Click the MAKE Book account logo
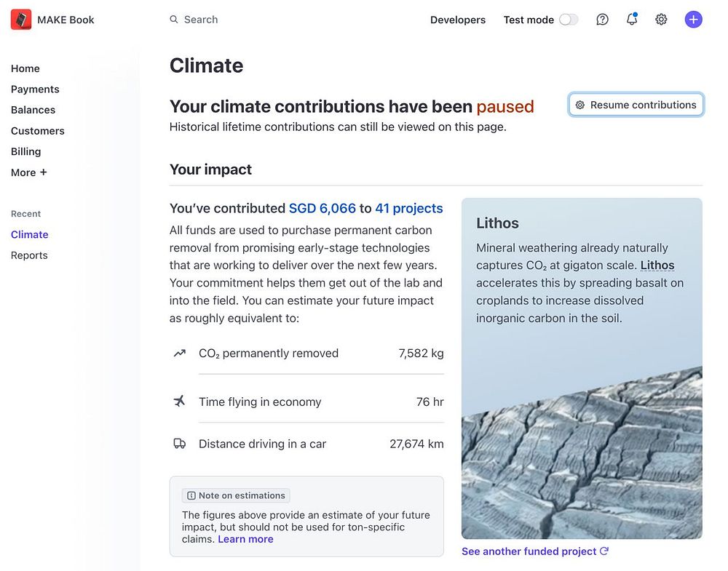This screenshot has width=728, height=571. [21, 20]
